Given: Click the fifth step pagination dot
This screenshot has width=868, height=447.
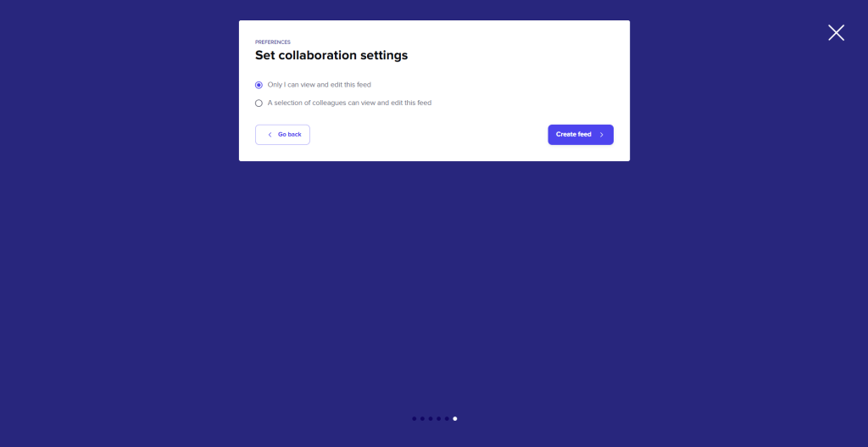Looking at the screenshot, I should coord(447,418).
